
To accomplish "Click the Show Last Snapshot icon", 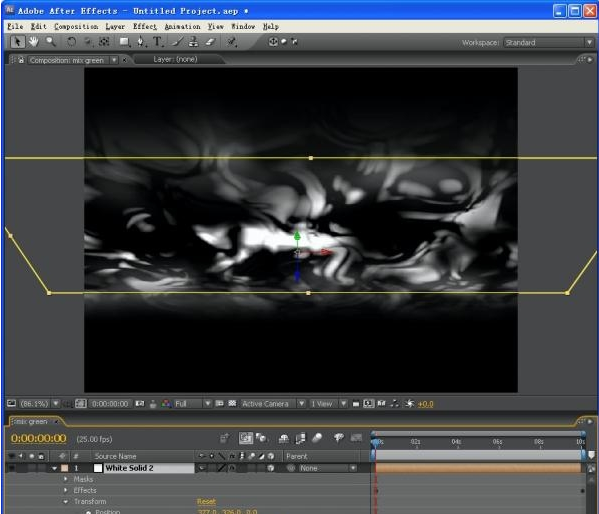I will [x=153, y=404].
